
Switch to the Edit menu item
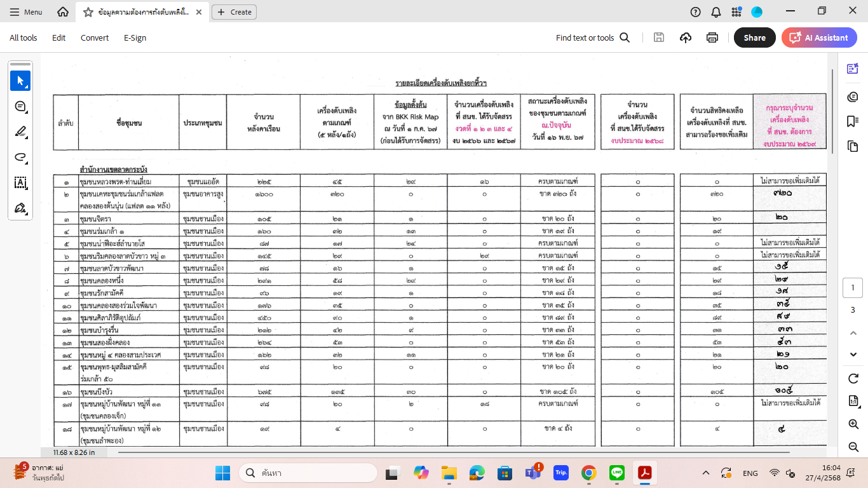click(59, 37)
